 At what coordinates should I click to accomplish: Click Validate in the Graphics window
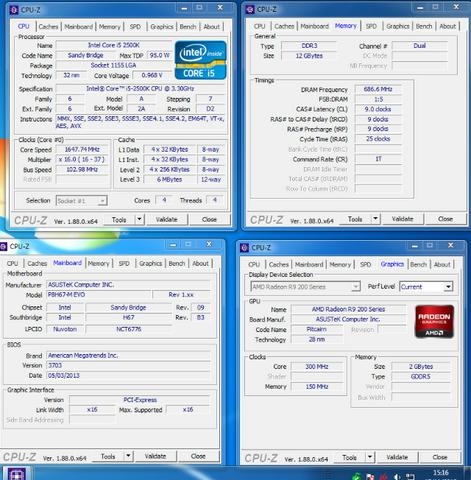click(397, 457)
